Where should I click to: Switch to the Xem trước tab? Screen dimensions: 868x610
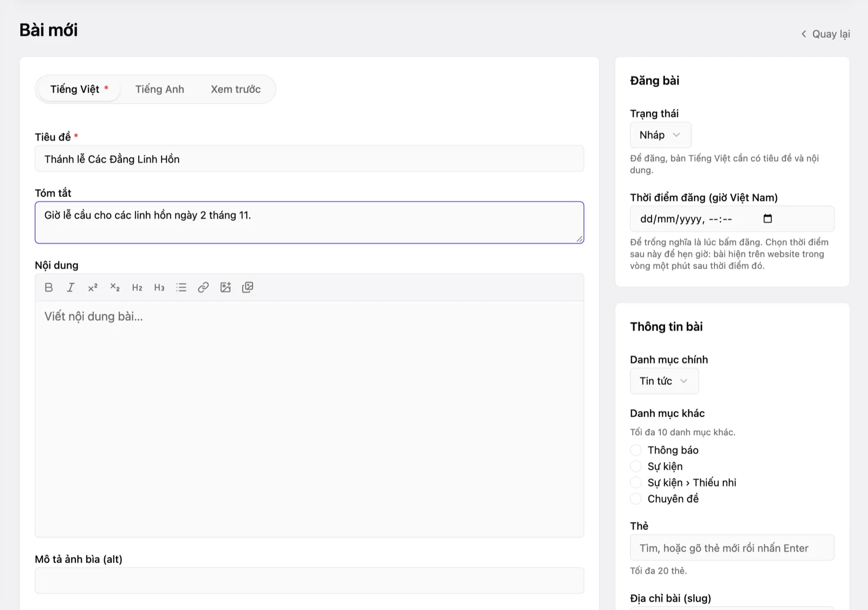click(x=235, y=89)
